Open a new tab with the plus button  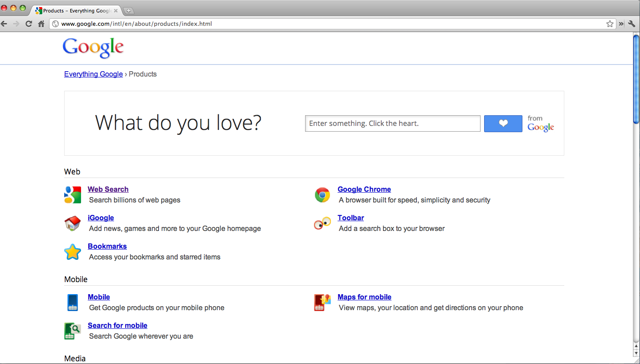[128, 11]
